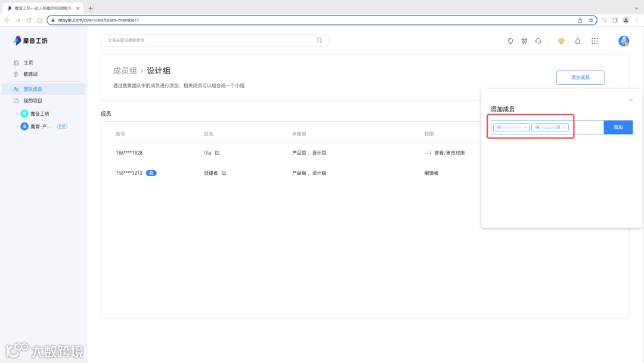644x363 pixels.
Task: Open 主页 in the sidebar
Action: [x=29, y=63]
